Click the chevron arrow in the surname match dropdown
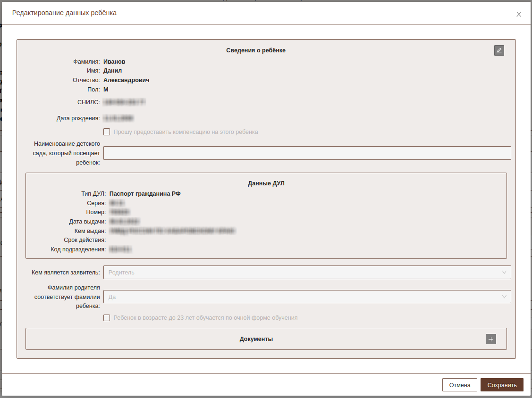532x398 pixels. 505,297
